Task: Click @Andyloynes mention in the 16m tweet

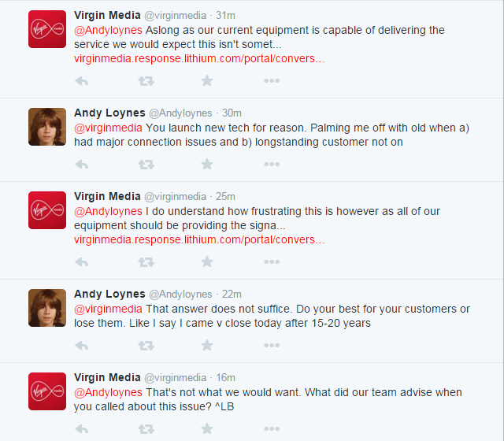Action: point(109,392)
